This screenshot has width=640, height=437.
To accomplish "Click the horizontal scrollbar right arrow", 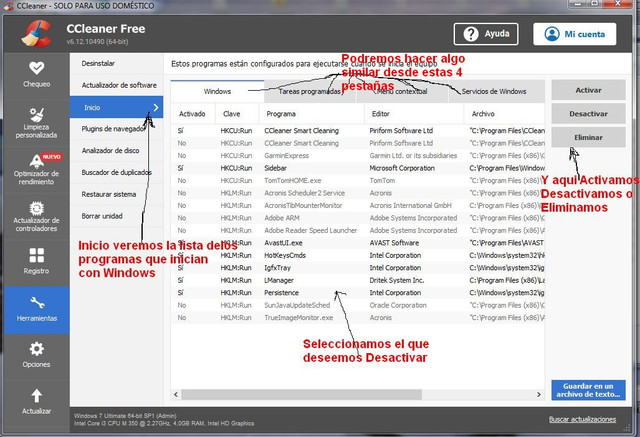I will pos(539,395).
